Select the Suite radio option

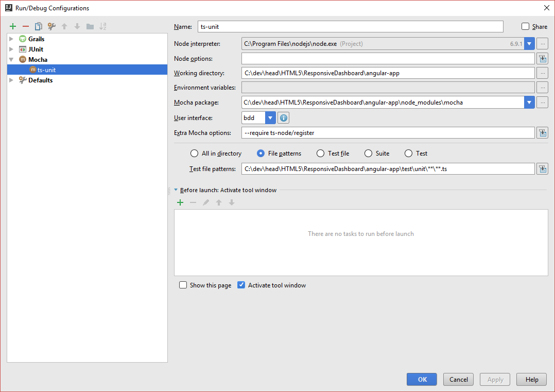coord(368,154)
